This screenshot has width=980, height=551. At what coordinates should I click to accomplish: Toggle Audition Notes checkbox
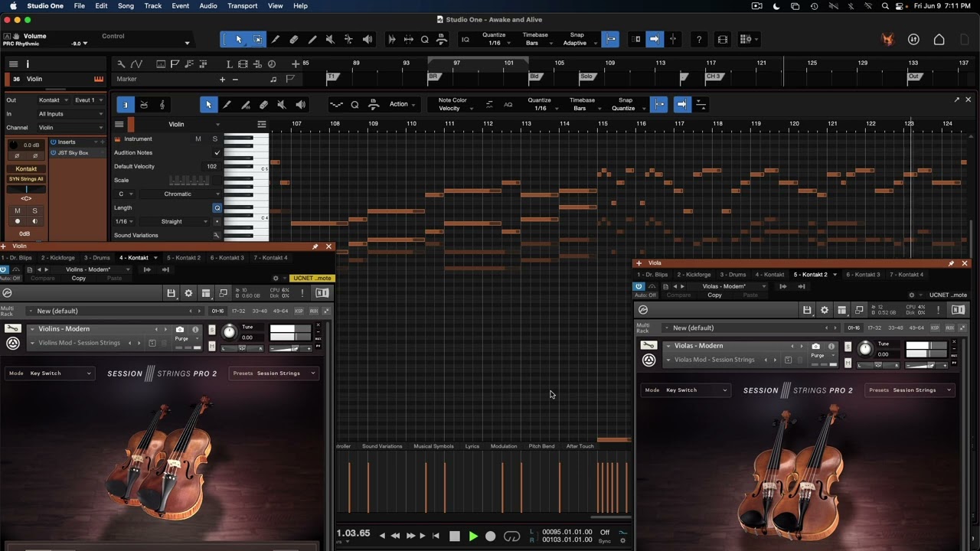click(217, 152)
